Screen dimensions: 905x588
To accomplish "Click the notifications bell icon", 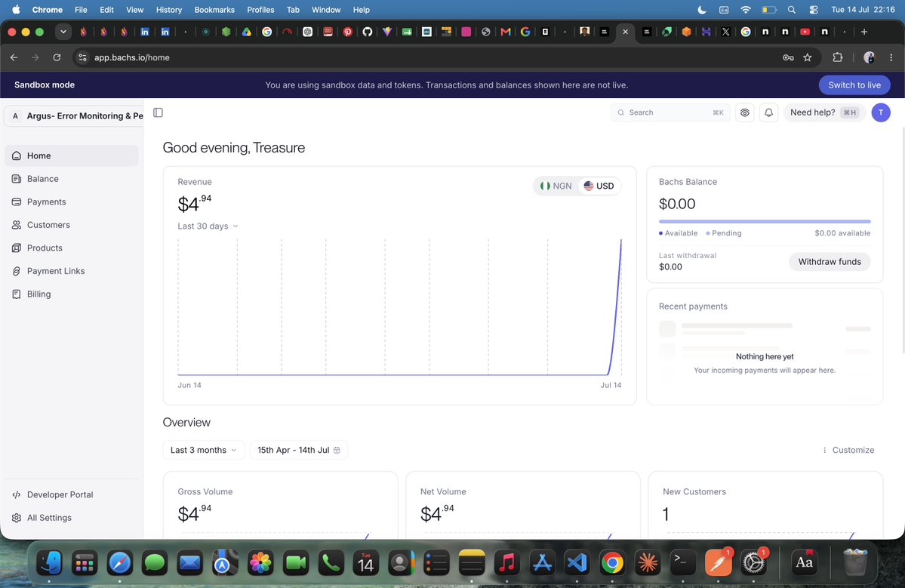I will pos(769,112).
